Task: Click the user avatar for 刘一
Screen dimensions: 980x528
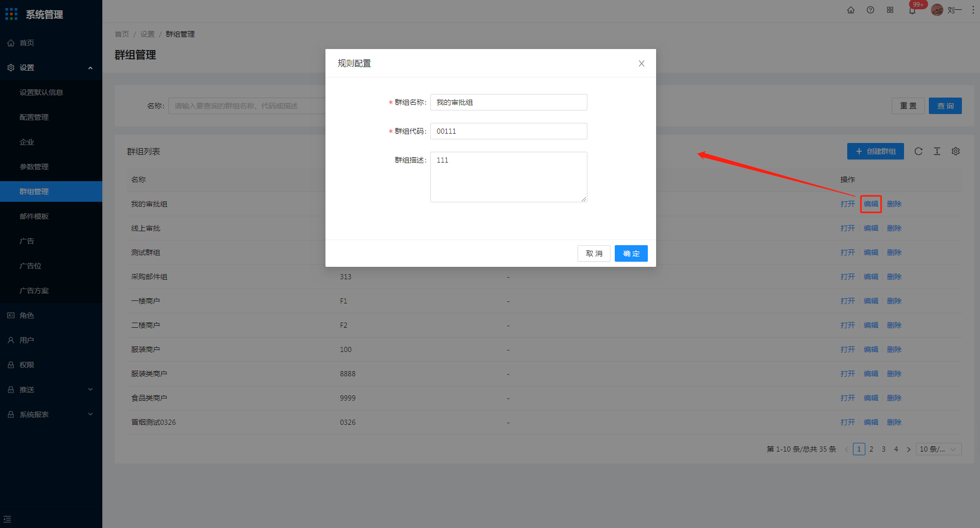Action: click(937, 10)
